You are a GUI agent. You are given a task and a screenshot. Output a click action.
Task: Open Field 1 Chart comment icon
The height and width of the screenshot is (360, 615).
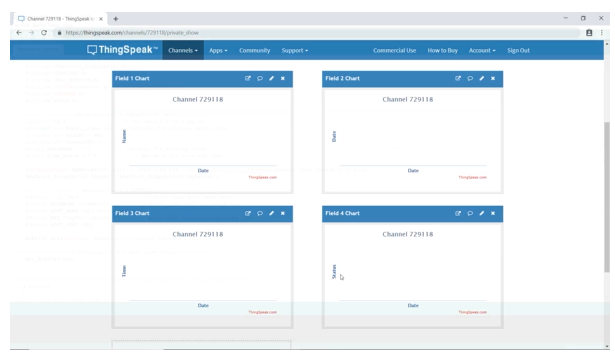coord(260,78)
